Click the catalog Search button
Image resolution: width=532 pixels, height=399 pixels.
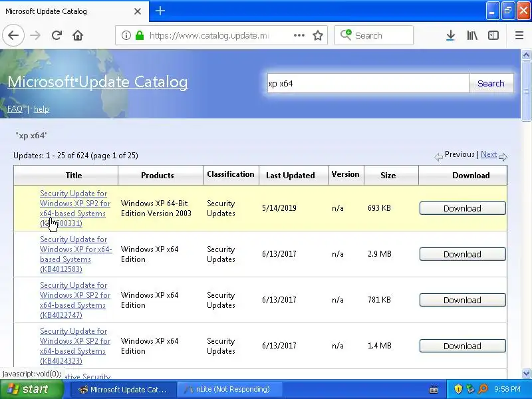coord(491,84)
